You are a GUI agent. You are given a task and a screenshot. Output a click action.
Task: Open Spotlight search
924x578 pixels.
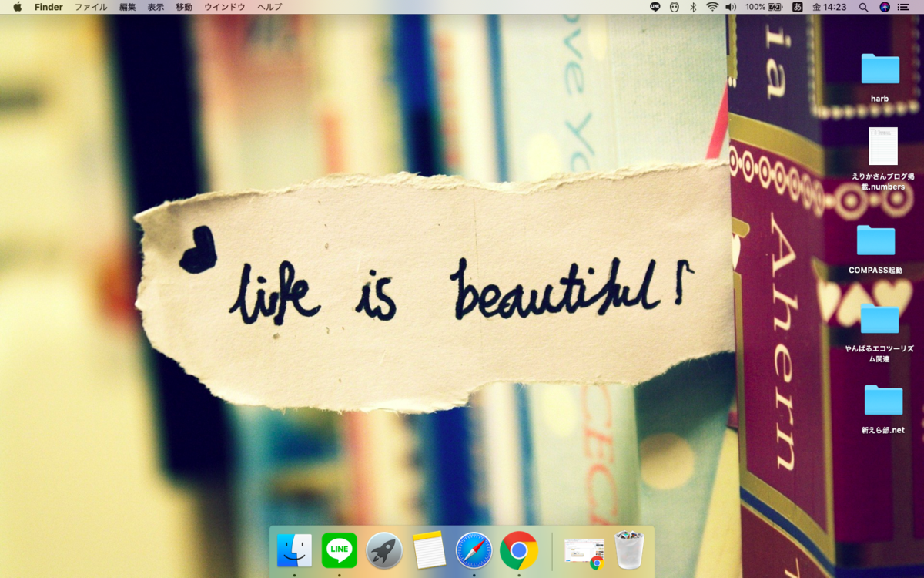pyautogui.click(x=863, y=7)
